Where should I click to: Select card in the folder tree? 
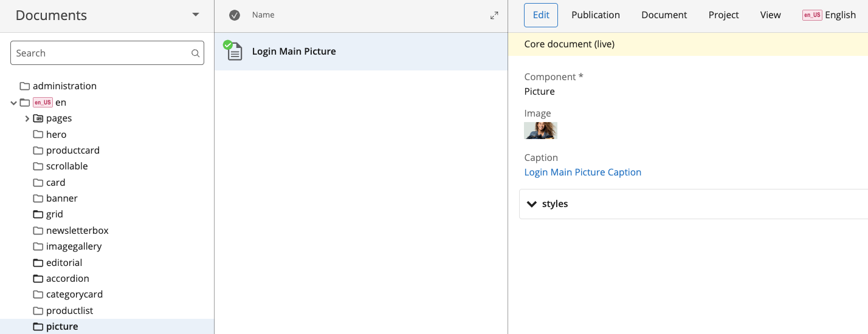(x=56, y=182)
